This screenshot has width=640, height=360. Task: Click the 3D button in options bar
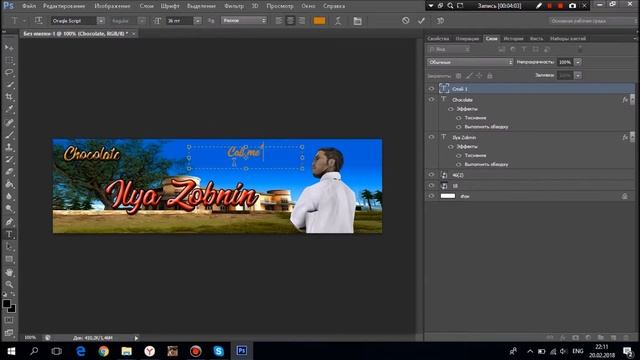pos(440,20)
